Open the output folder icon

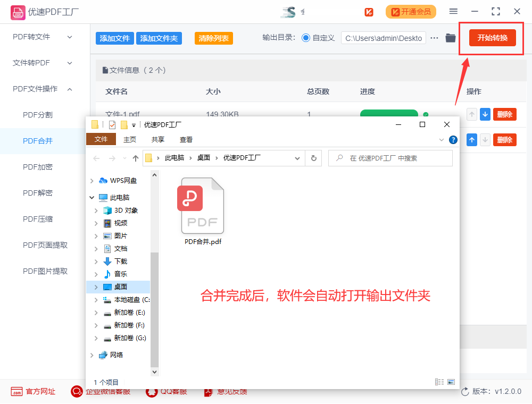click(x=450, y=38)
